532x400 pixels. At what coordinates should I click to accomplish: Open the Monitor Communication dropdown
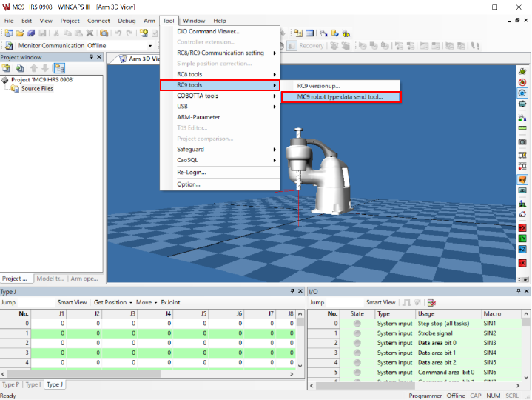point(150,46)
